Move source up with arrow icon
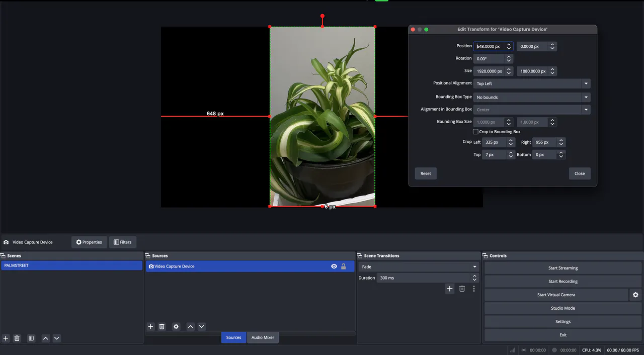644x355 pixels. 191,327
